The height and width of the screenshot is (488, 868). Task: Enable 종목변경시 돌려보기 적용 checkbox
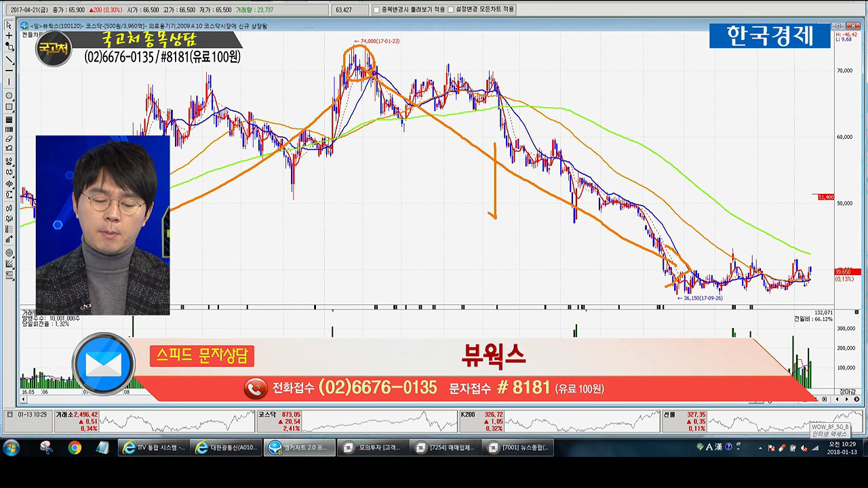click(377, 10)
